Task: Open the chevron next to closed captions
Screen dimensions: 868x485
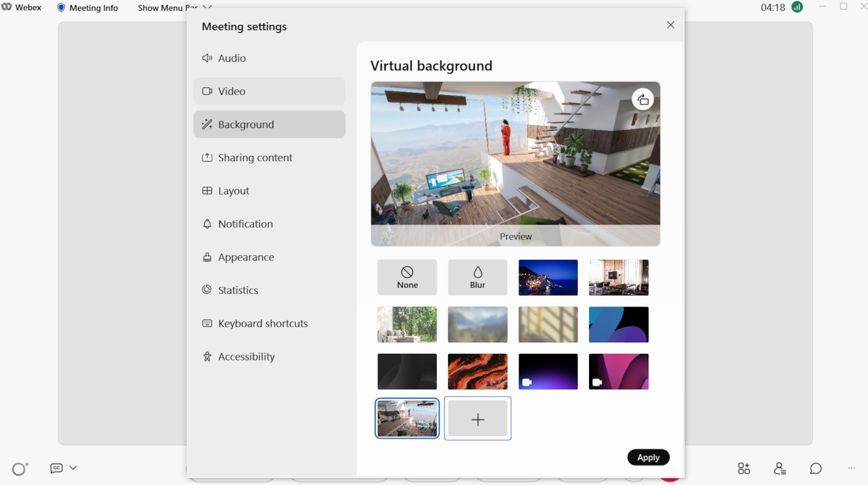Action: click(73, 468)
